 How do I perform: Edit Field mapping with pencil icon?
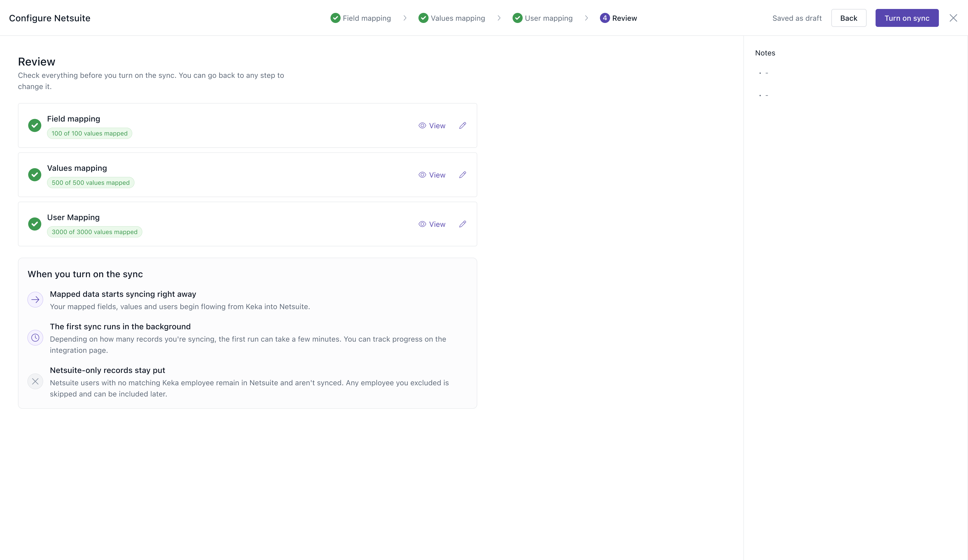[x=462, y=126]
